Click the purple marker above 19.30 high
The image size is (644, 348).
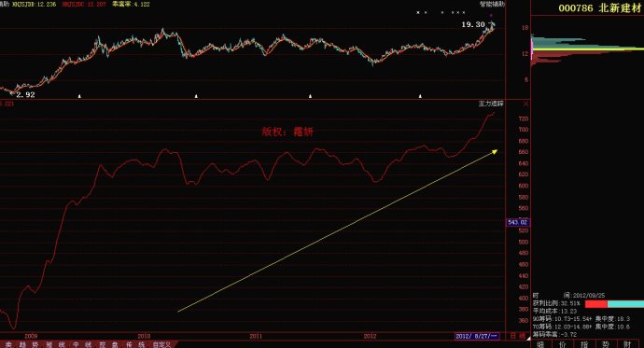(491, 16)
